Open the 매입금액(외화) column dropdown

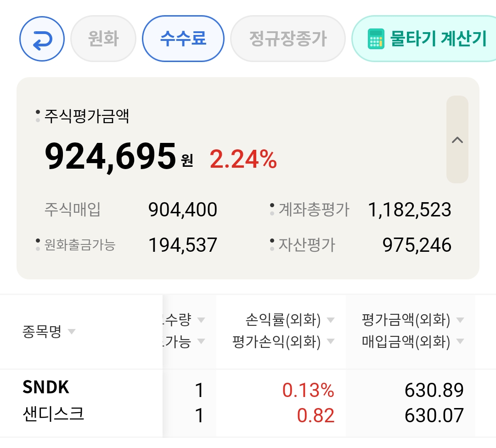(460, 341)
